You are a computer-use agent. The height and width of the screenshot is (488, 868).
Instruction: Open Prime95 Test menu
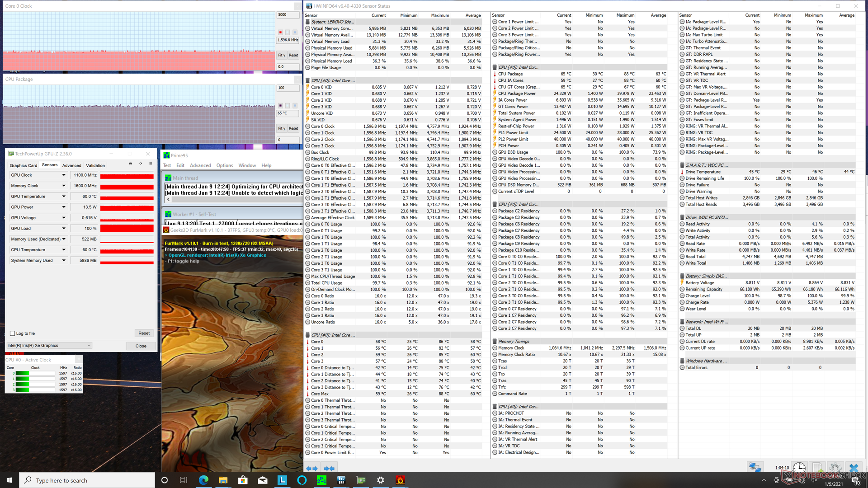(167, 165)
